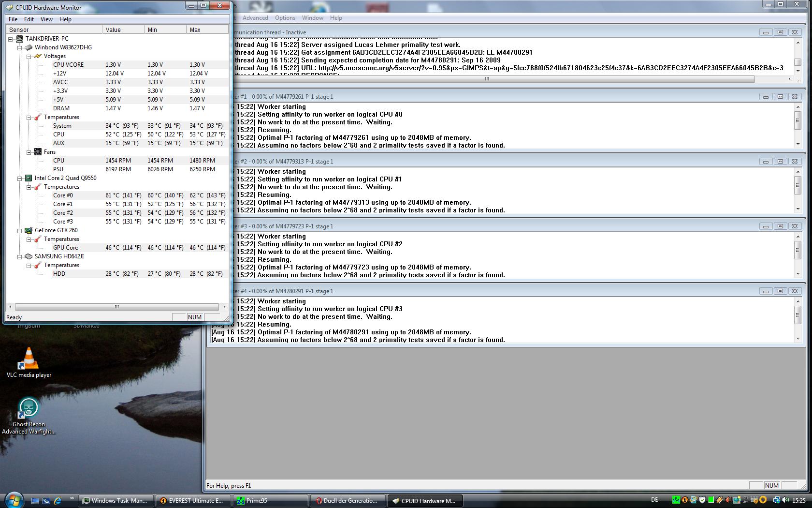Click the EVEREST orange info tray icon
The width and height of the screenshot is (812, 508).
pyautogui.click(x=684, y=500)
